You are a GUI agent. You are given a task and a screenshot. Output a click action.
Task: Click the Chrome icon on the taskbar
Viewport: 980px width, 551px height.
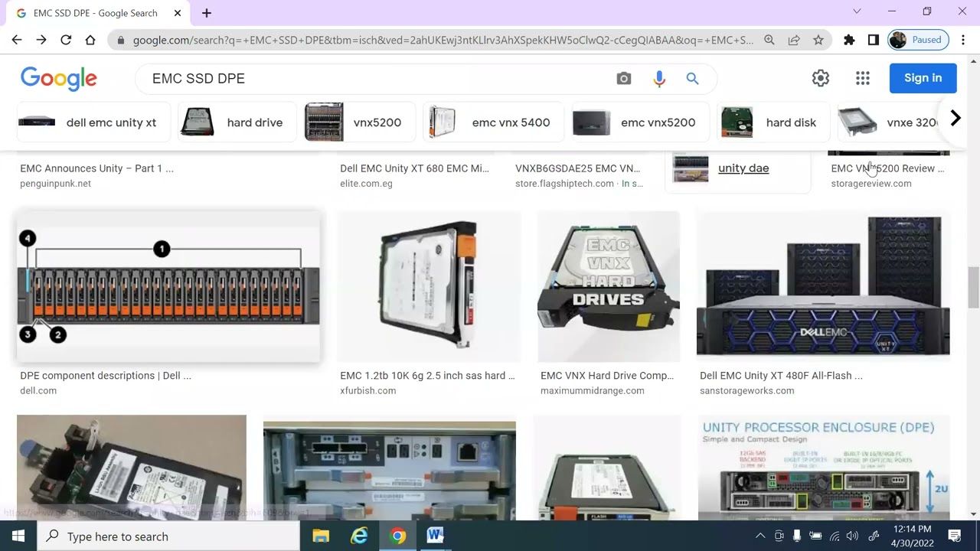[x=397, y=536]
